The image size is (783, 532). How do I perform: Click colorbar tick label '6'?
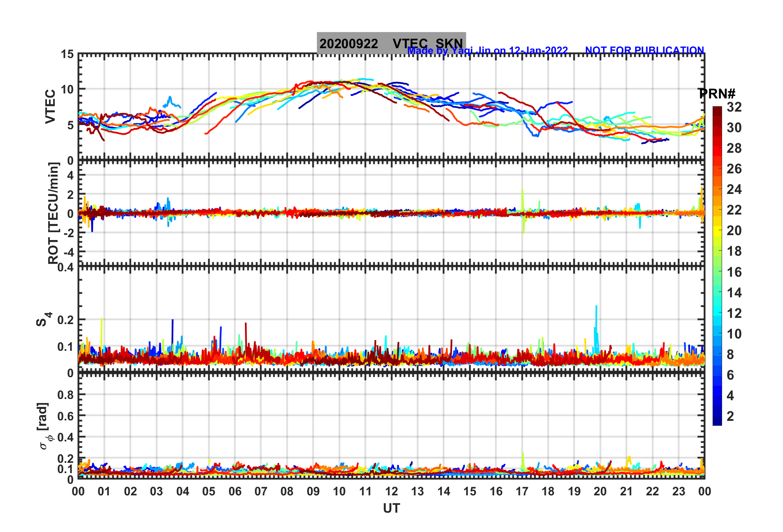tap(730, 375)
